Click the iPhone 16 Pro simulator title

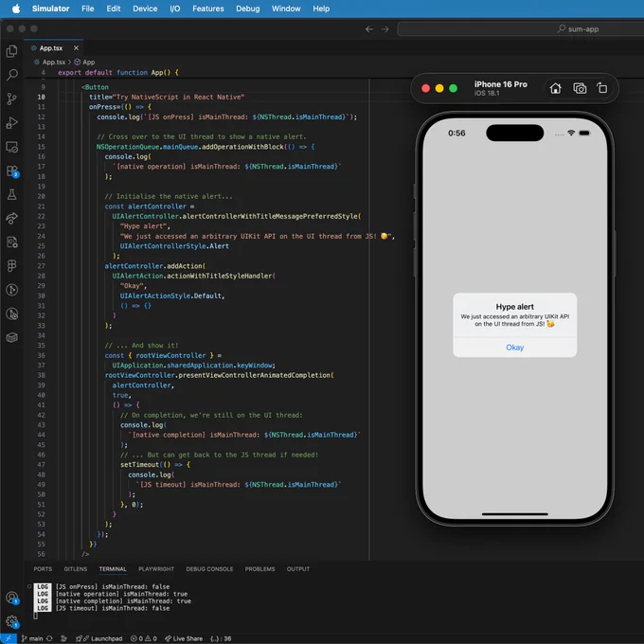click(501, 84)
